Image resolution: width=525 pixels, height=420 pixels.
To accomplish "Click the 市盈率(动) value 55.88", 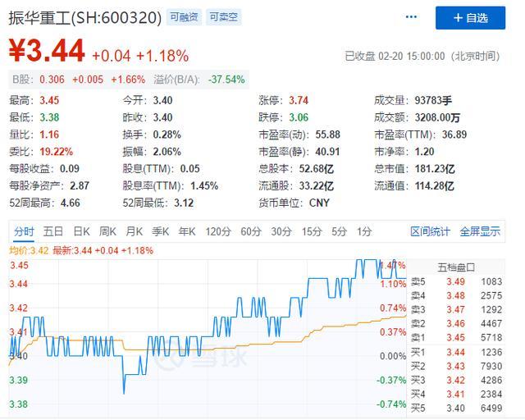I will [328, 135].
